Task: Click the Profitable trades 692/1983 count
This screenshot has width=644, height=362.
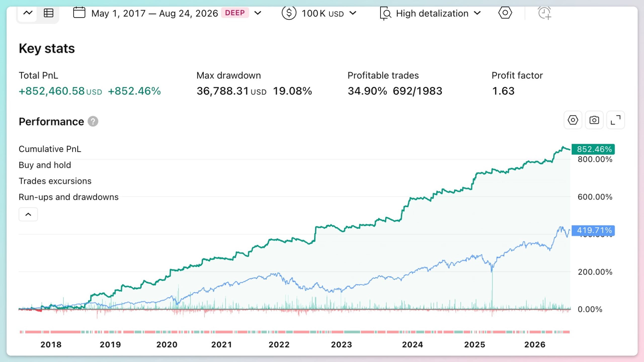Action: (x=417, y=91)
